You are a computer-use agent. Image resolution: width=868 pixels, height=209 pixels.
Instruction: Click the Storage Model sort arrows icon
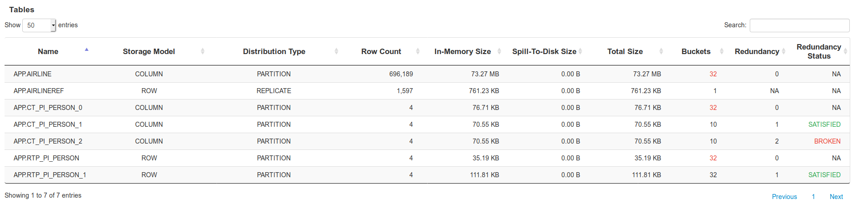coord(202,51)
